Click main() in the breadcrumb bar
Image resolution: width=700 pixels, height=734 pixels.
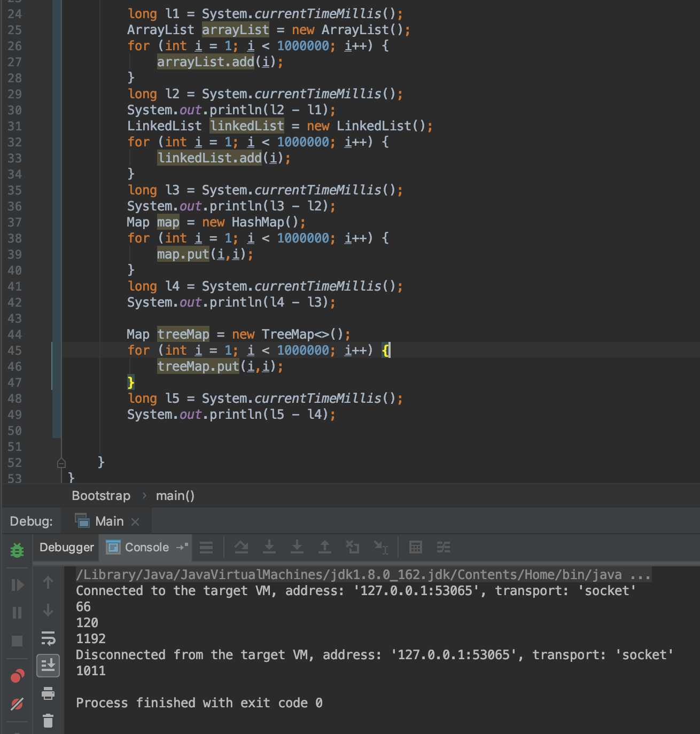click(x=175, y=496)
